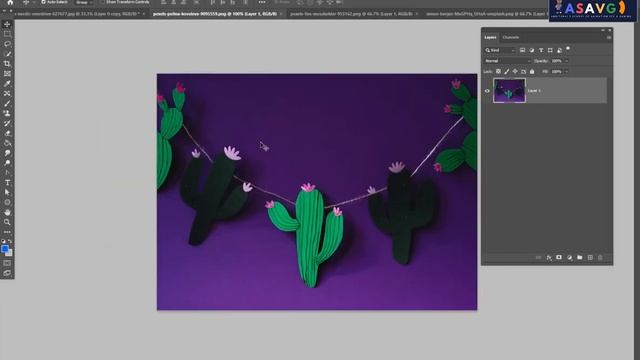Select the Paint Bucket/Gradient tool

[7, 143]
